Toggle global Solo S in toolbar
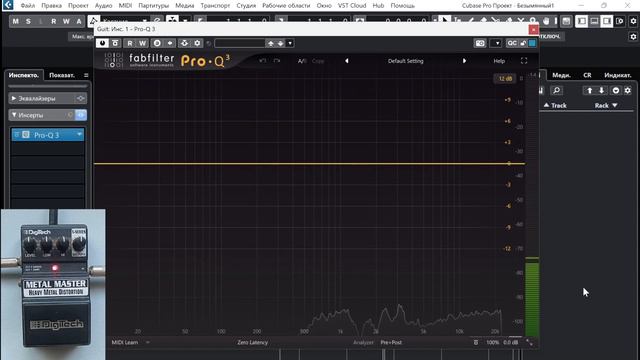 (x=28, y=21)
